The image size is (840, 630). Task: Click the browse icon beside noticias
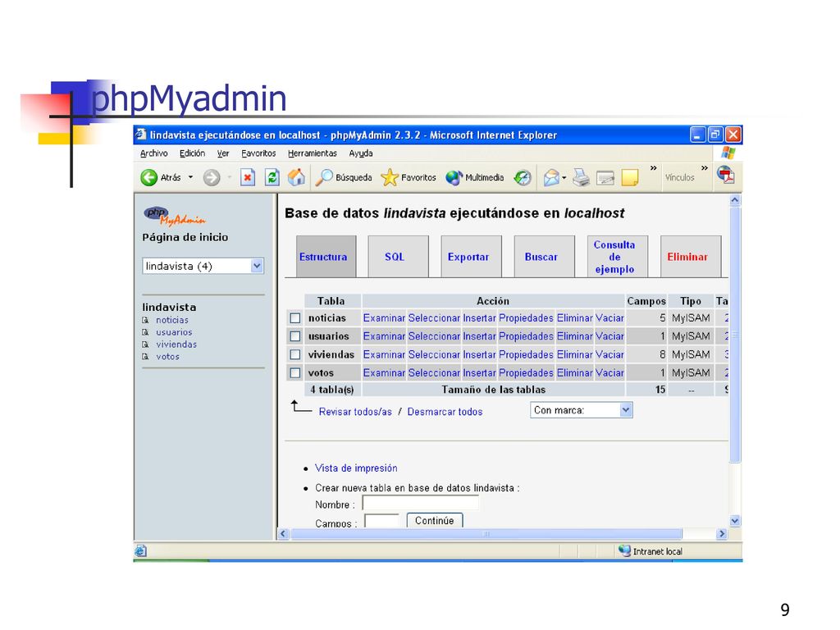coord(145,321)
